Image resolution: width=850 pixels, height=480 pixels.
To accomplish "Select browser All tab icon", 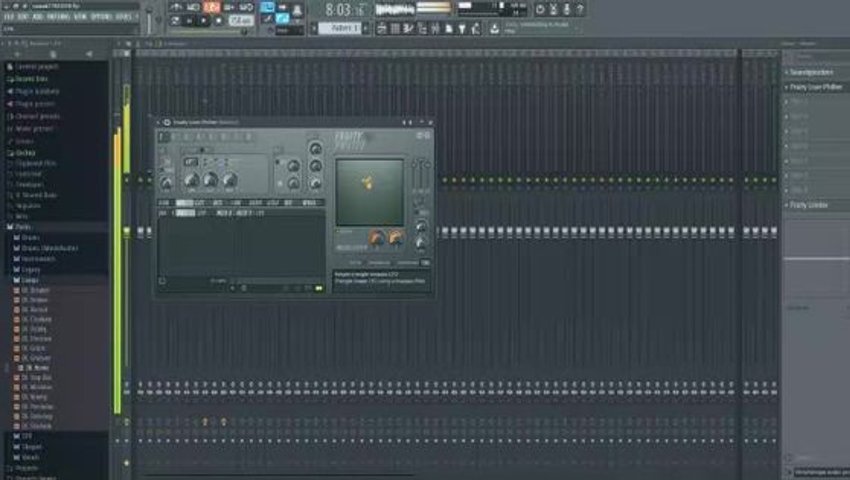I will coord(17,54).
